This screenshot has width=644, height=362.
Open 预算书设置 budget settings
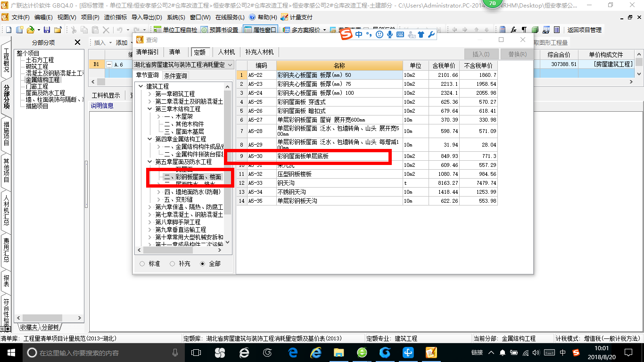point(220,30)
